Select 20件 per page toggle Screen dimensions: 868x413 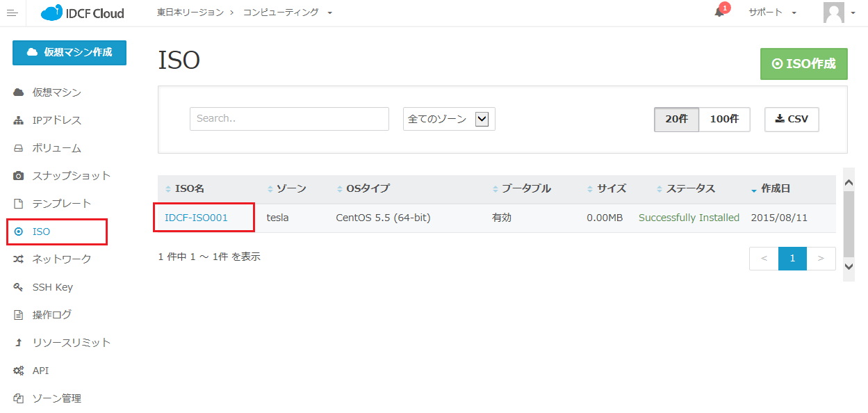tap(676, 119)
